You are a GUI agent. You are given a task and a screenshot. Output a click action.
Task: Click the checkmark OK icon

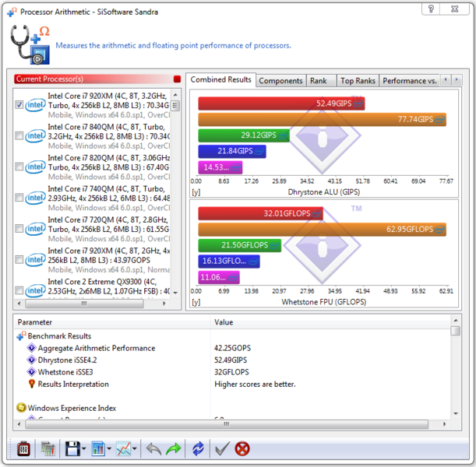click(222, 449)
